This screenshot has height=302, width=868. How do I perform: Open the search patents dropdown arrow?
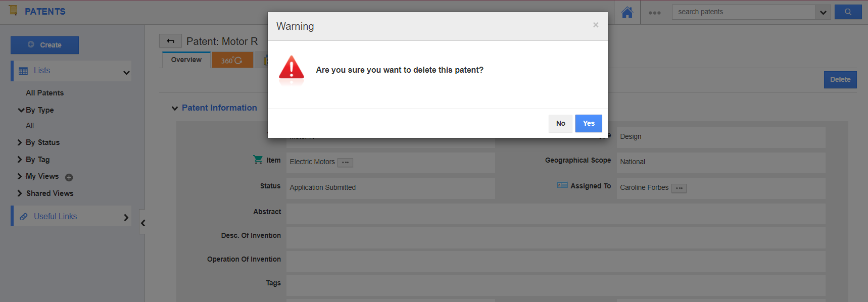(823, 12)
